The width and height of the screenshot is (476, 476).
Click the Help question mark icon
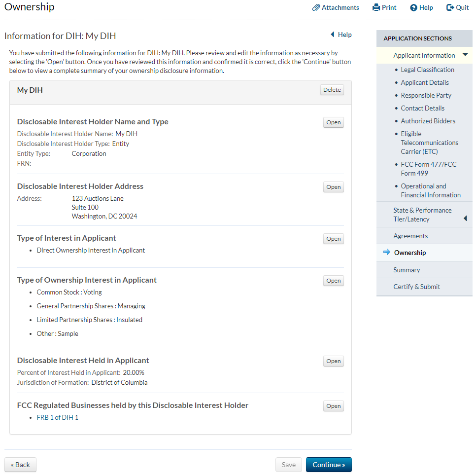[414, 8]
